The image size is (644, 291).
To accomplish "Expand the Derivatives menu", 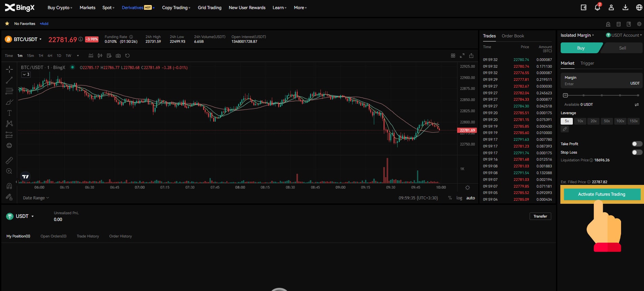I will [138, 7].
